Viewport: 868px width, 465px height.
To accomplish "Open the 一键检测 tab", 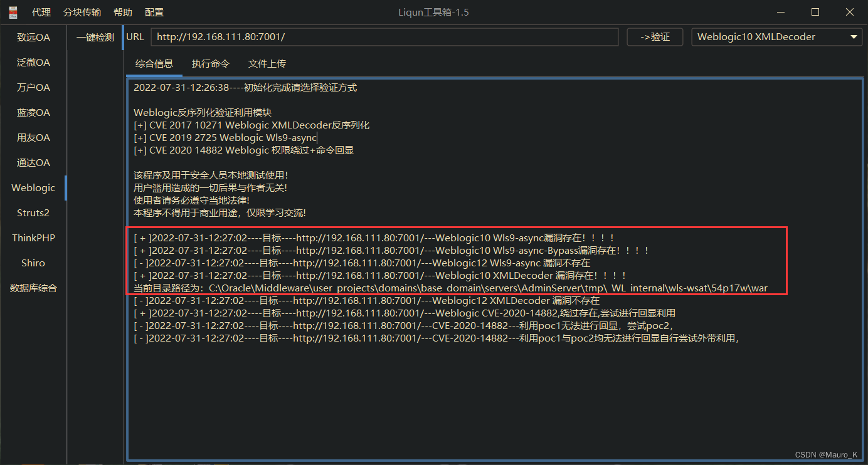I will [x=95, y=38].
